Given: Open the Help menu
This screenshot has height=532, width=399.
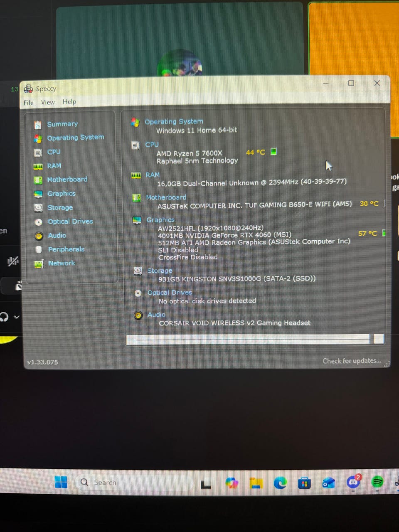Looking at the screenshot, I should 69,101.
